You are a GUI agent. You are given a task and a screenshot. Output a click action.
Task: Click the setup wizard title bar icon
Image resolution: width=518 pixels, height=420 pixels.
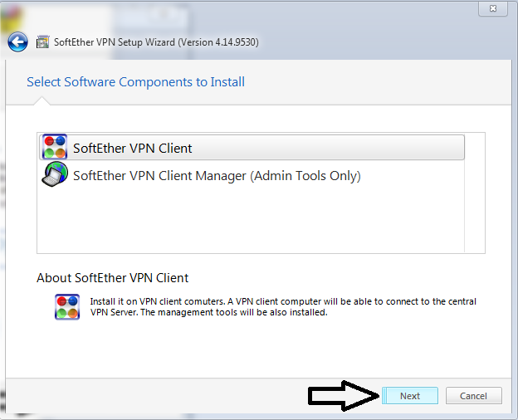coord(42,42)
